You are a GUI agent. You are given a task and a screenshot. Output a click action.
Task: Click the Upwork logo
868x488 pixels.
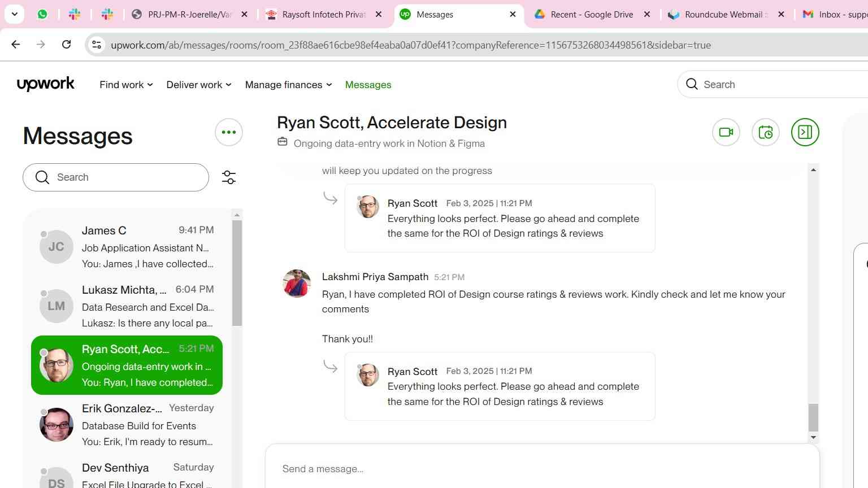(x=46, y=84)
